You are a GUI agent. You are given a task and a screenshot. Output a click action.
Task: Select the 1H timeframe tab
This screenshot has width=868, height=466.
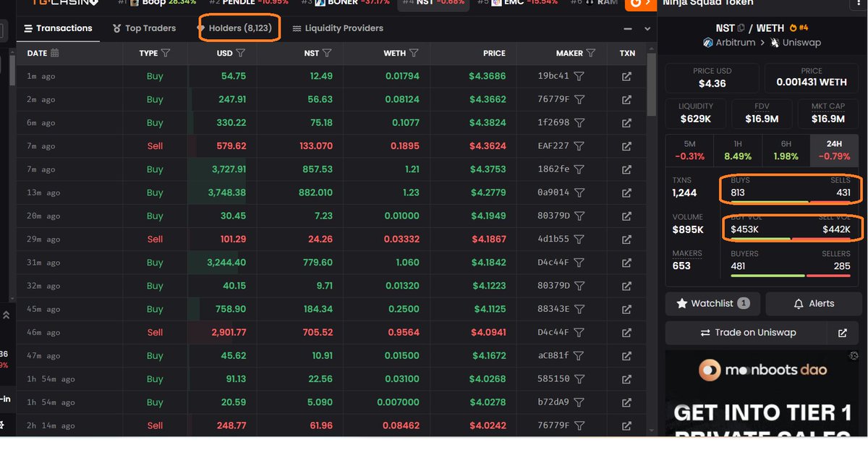point(738,150)
